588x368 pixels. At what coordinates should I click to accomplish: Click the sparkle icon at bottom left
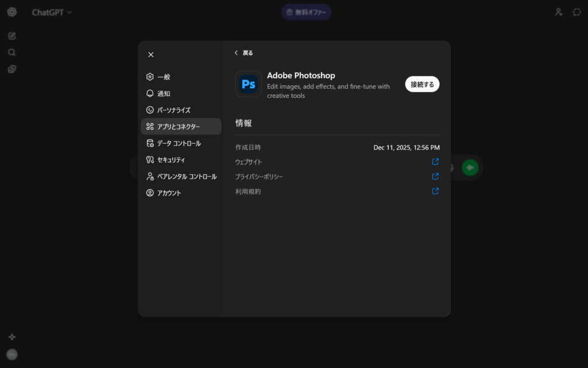(x=12, y=337)
